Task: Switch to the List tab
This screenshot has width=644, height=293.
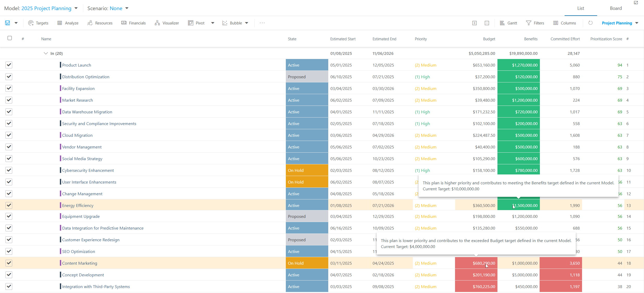Action: coord(580,8)
